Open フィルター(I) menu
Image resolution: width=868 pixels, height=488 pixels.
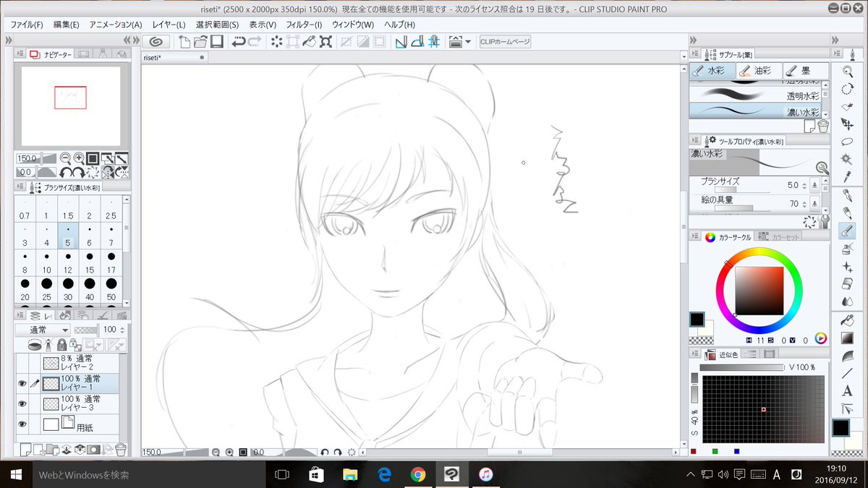tap(304, 25)
